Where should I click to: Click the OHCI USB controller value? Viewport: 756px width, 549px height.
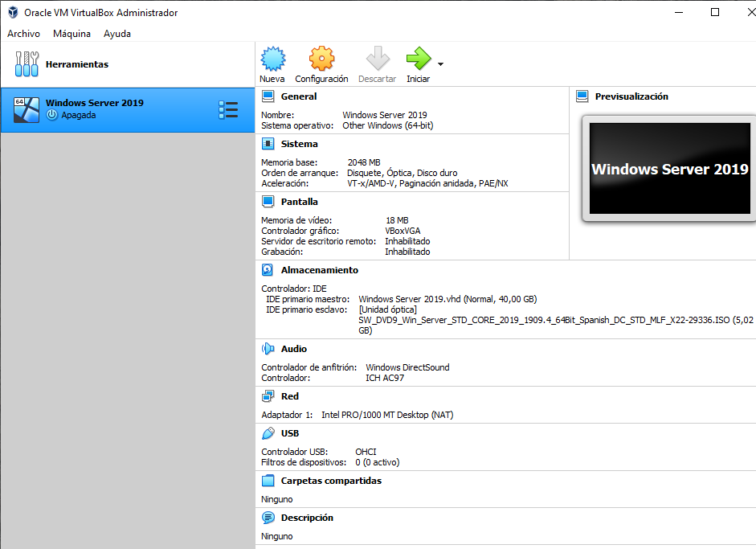coord(366,452)
